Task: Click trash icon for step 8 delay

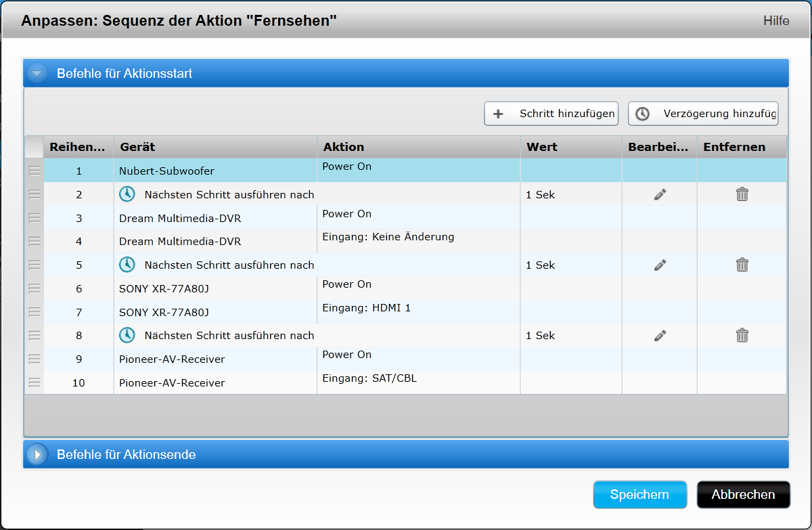Action: tap(742, 336)
